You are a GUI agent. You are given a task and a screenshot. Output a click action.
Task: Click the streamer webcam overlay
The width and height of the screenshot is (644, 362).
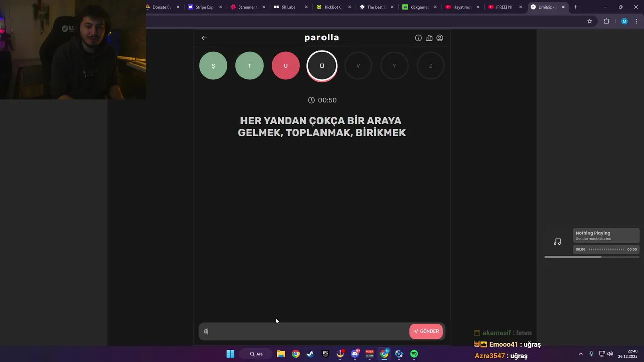pyautogui.click(x=73, y=49)
